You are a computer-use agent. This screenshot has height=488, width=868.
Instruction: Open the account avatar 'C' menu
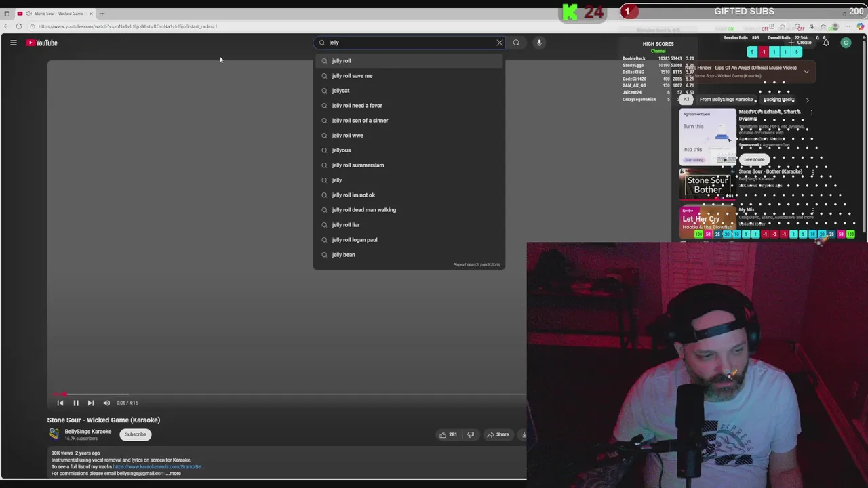(x=846, y=43)
